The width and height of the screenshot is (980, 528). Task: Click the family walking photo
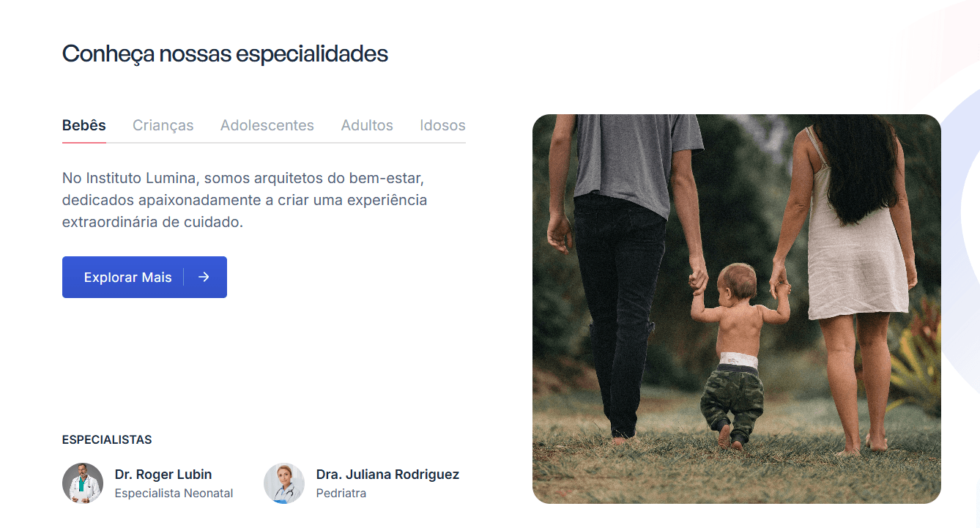coord(737,309)
